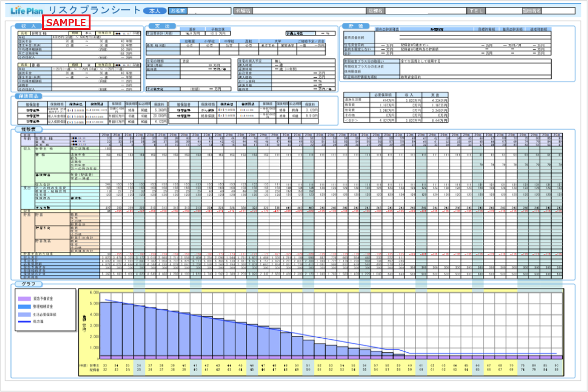Select the 保険商品 section header
The width and height of the screenshot is (588, 392).
30,96
